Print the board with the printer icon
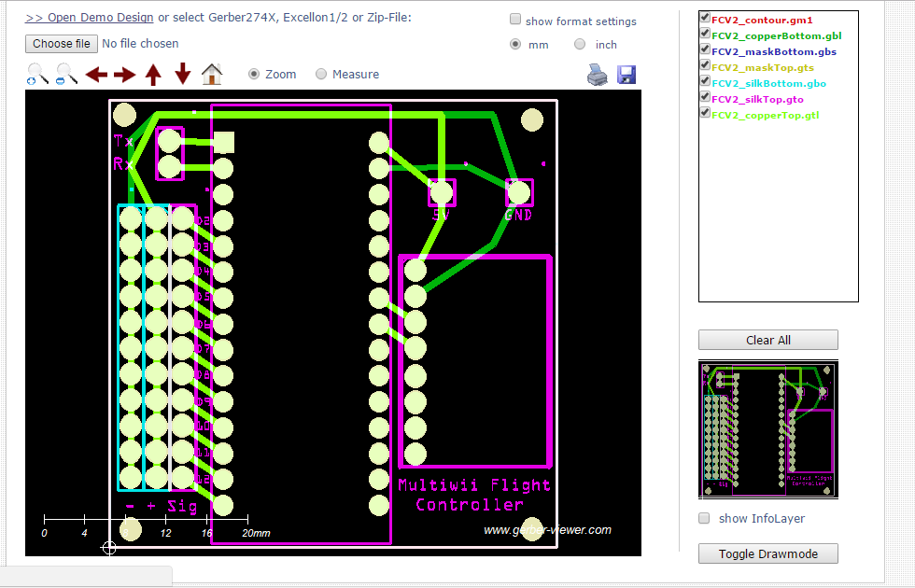Image resolution: width=915 pixels, height=588 pixels. click(597, 74)
